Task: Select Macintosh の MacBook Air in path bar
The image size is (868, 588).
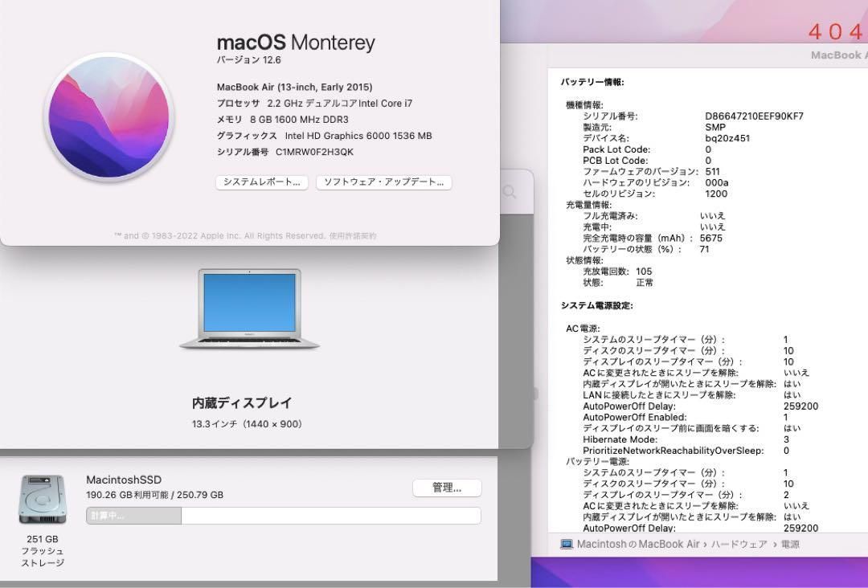Action: (x=638, y=545)
